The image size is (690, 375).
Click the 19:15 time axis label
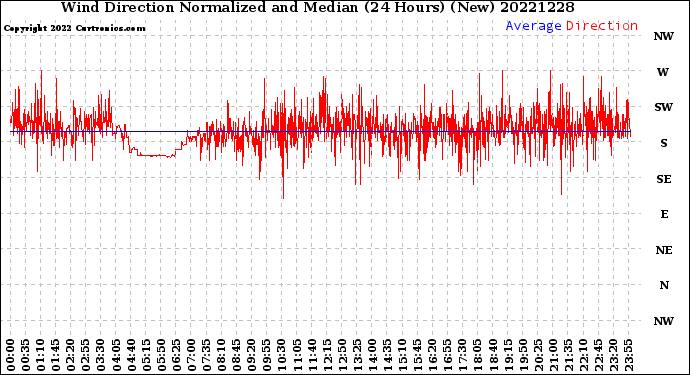[x=508, y=355]
